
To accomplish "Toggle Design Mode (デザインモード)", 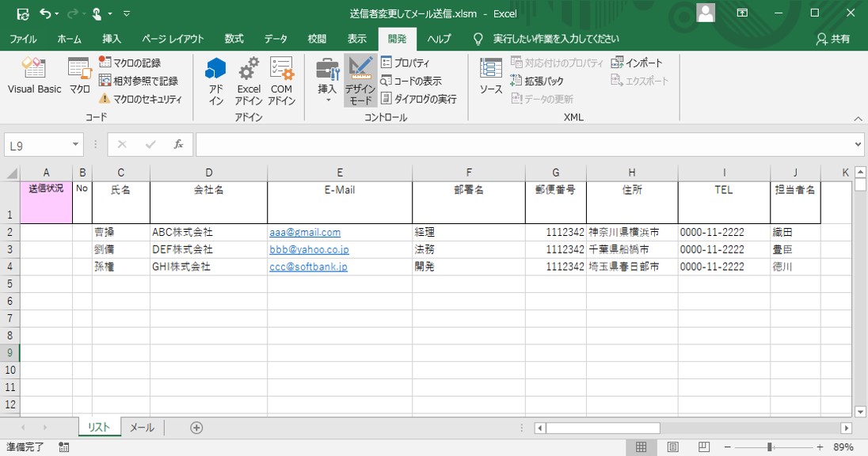I will (360, 81).
